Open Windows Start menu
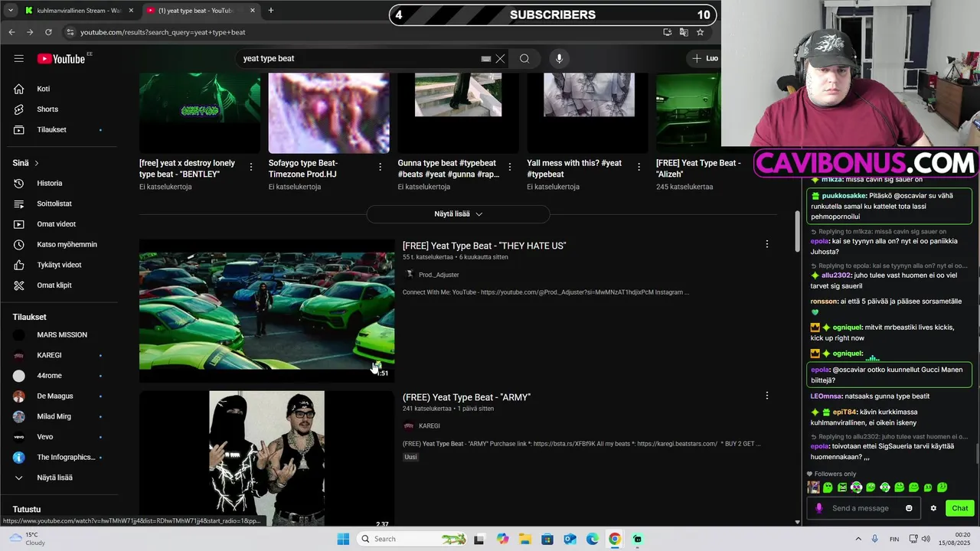 coord(343,539)
